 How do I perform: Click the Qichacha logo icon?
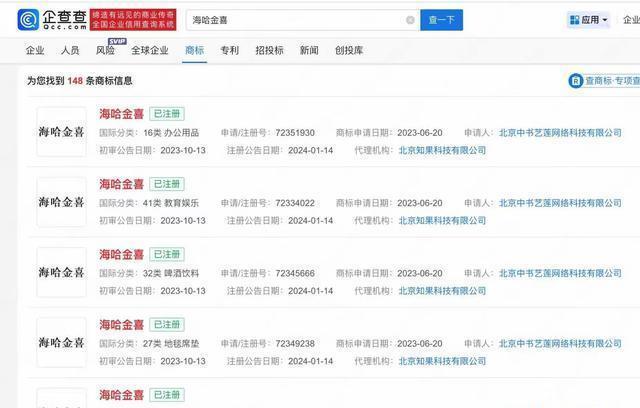[x=30, y=19]
